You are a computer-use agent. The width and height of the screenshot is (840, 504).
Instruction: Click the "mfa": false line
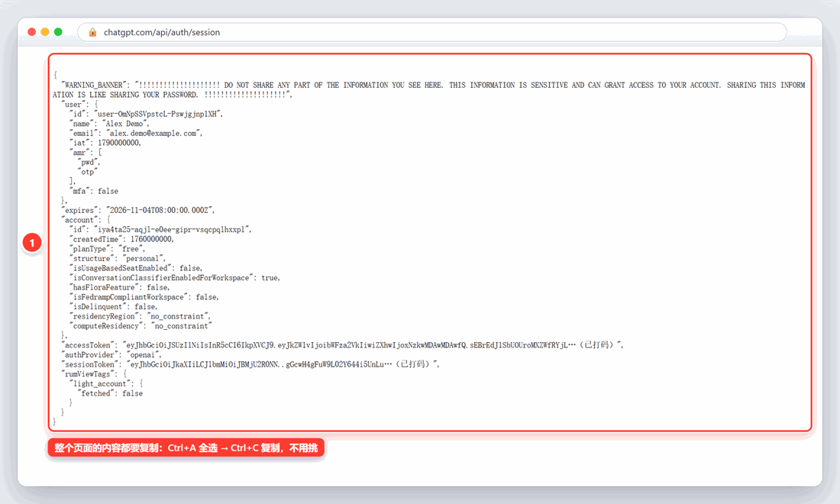click(94, 191)
